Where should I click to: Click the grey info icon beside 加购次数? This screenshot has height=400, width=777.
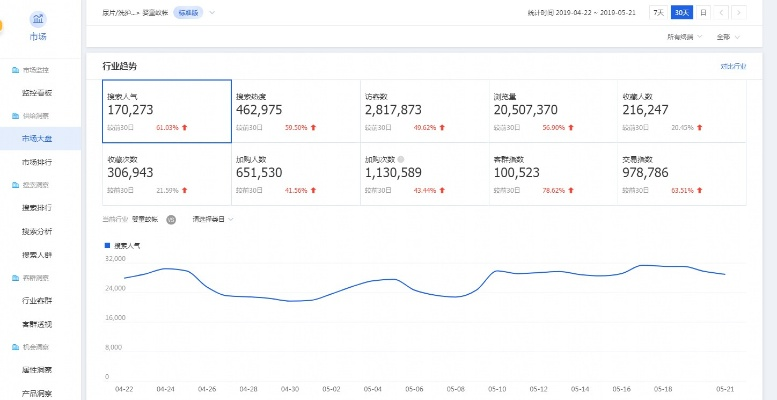tap(401, 159)
